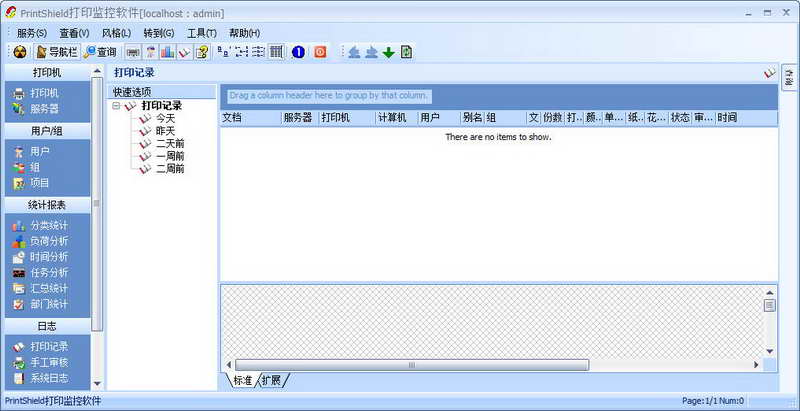Open 组 in the sidebar
The image size is (800, 411).
pos(27,167)
